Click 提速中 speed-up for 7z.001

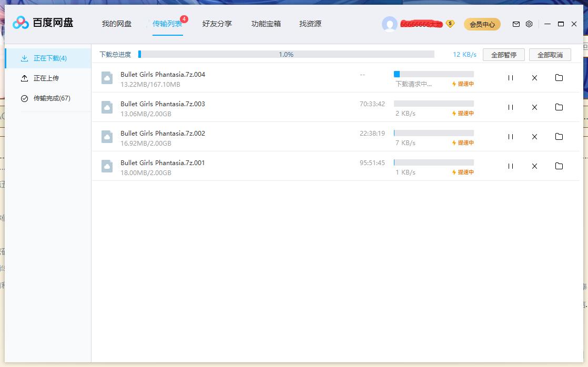pyautogui.click(x=463, y=172)
